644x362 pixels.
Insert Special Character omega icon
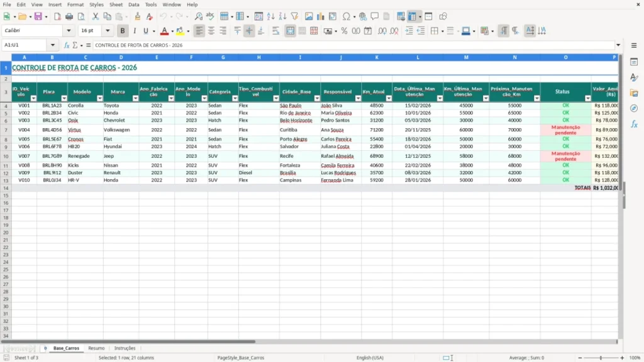347,16
